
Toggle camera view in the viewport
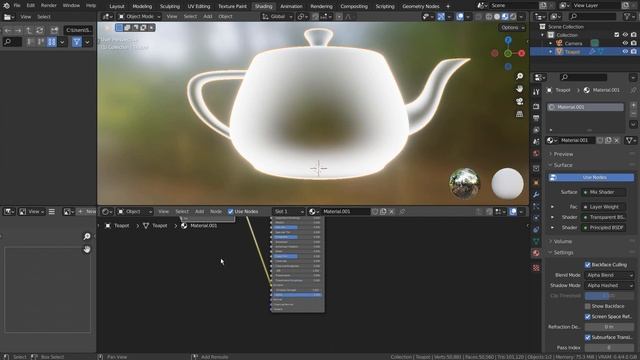[519, 101]
